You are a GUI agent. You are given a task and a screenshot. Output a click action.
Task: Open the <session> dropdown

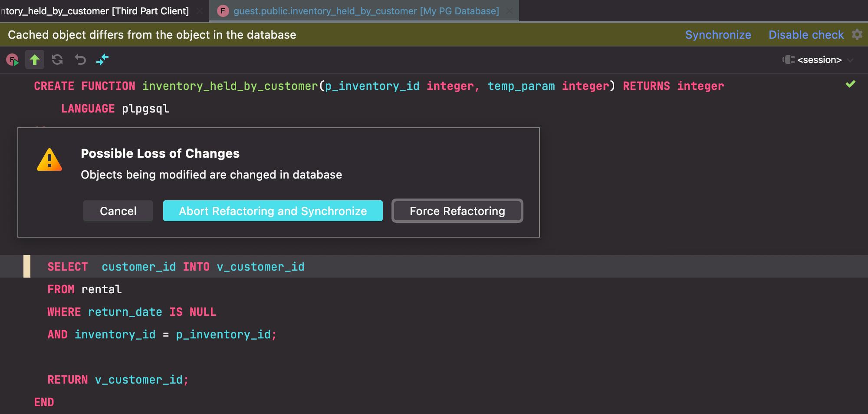pos(819,60)
